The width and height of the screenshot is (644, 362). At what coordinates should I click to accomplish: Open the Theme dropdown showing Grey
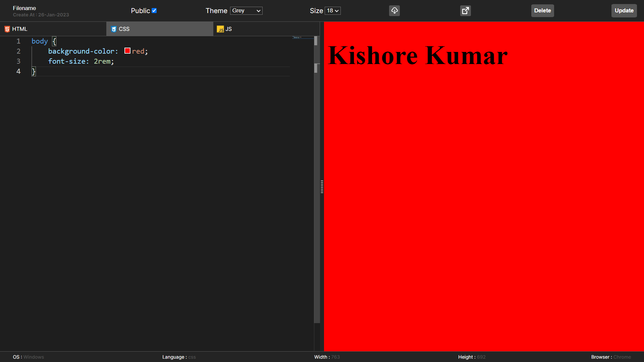246,11
